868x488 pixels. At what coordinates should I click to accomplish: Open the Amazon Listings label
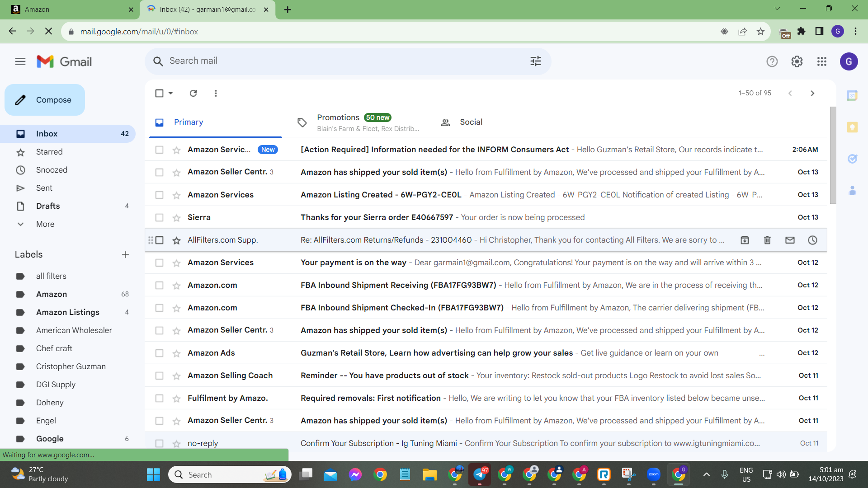(68, 312)
